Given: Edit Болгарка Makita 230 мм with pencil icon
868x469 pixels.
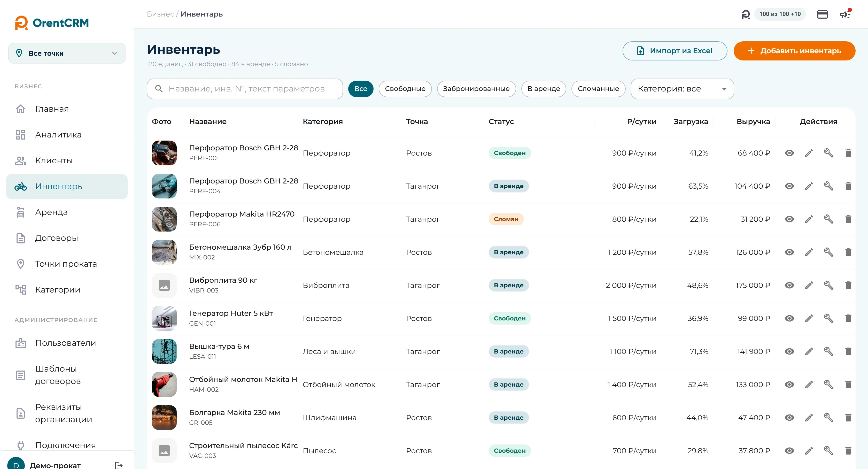Looking at the screenshot, I should tap(809, 418).
